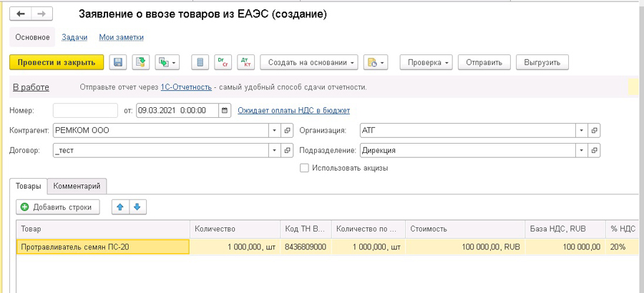This screenshot has width=644, height=293.
Task: Open Подразделение Дирекция card icon
Action: [595, 150]
